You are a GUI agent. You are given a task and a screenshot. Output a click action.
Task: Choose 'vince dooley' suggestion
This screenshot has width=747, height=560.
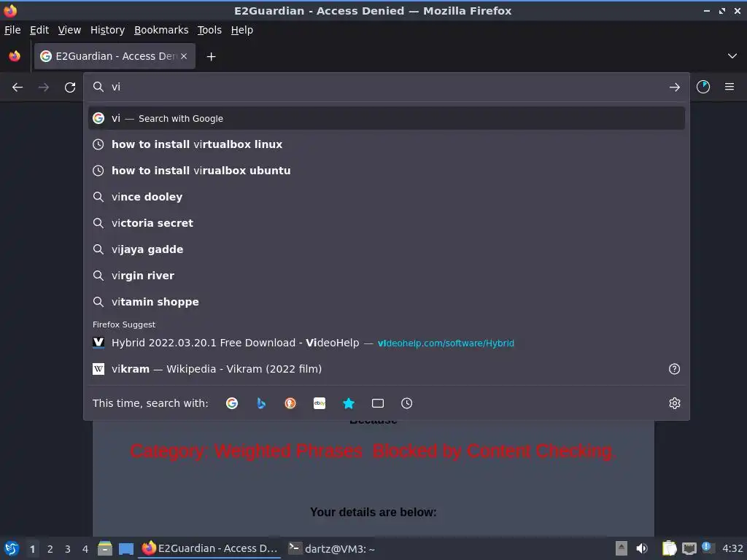[387, 197]
